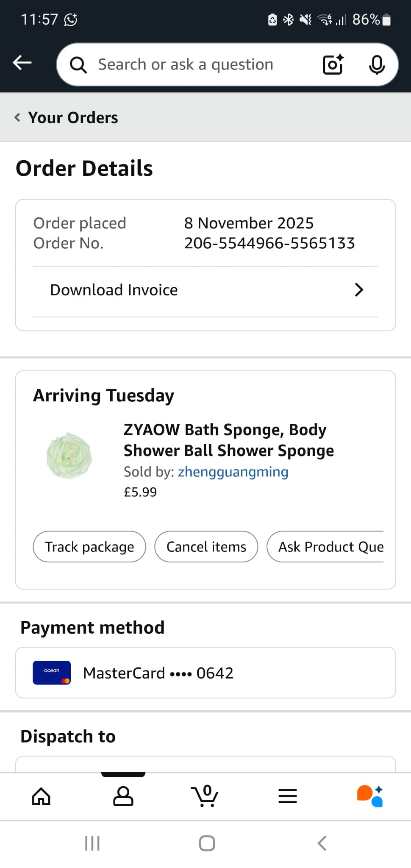Image resolution: width=411 pixels, height=868 pixels.
Task: Open the shopping cart icon
Action: pos(205,796)
